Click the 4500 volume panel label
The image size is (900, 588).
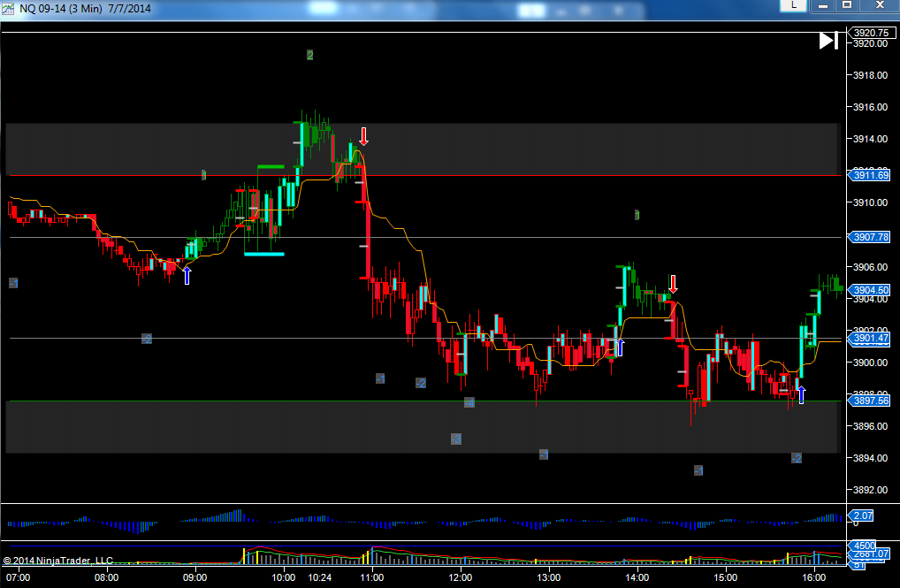coord(864,546)
